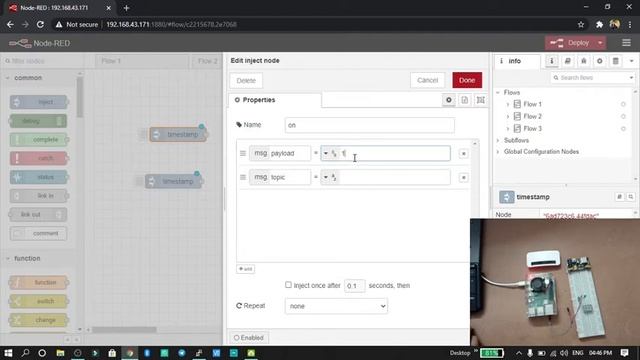The image size is (640, 360).
Task: Toggle the node Enabled button
Action: click(x=249, y=338)
